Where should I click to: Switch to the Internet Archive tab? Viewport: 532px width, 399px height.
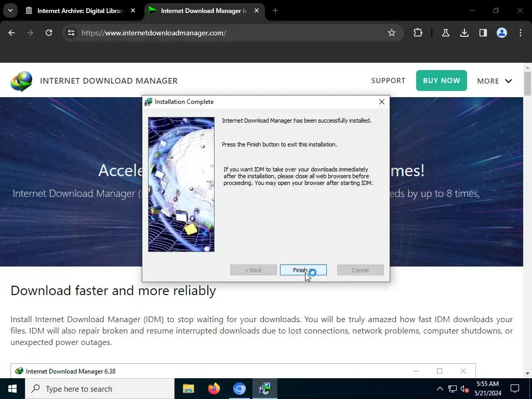point(80,11)
